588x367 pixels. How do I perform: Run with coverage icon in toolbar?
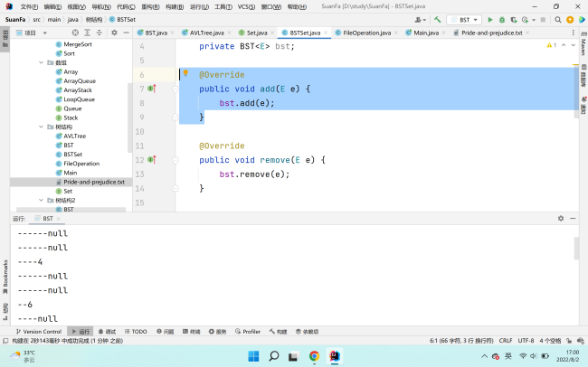tap(514, 20)
